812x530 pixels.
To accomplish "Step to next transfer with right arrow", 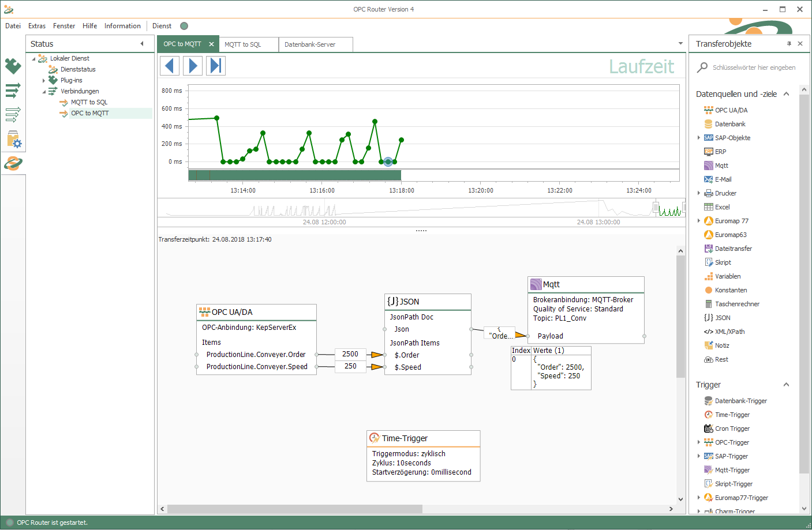I will click(x=193, y=66).
